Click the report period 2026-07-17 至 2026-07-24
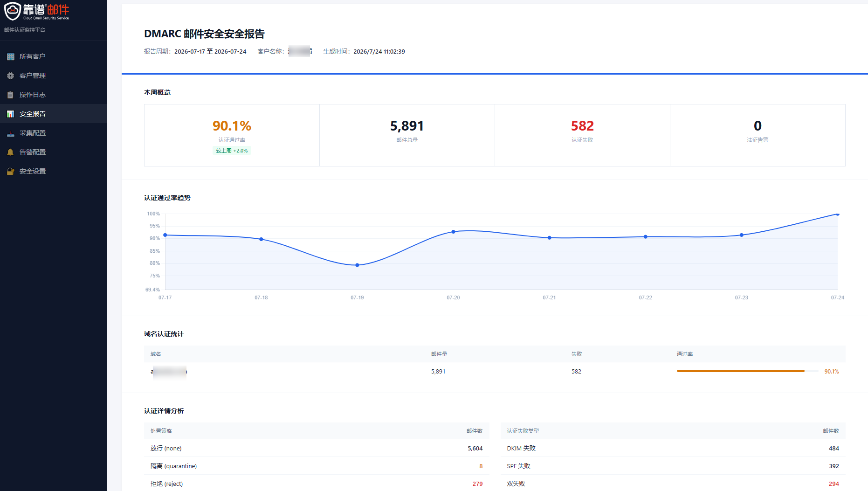Image resolution: width=868 pixels, height=491 pixels. [x=210, y=52]
